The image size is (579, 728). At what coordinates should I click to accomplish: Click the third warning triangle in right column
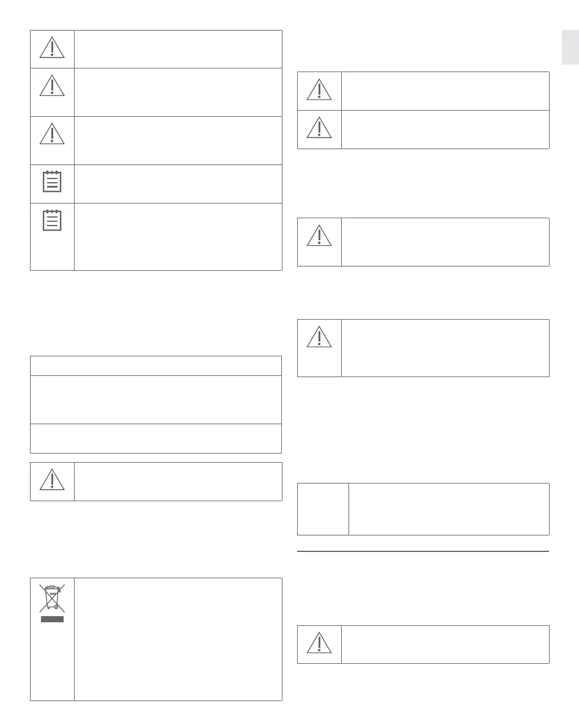[x=319, y=236]
